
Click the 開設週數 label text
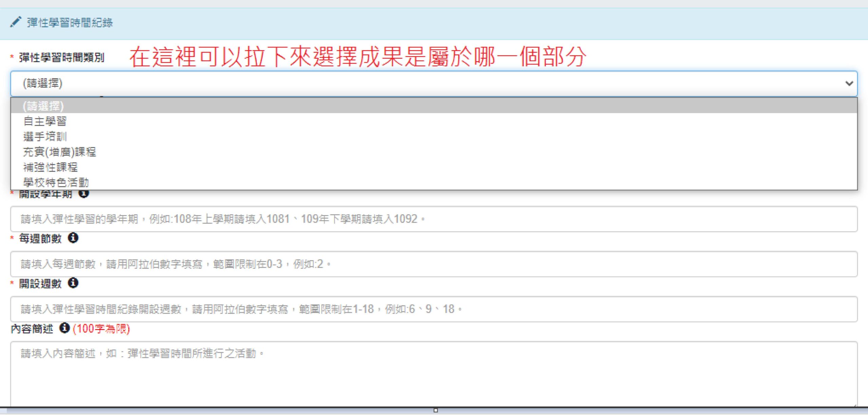pyautogui.click(x=40, y=283)
